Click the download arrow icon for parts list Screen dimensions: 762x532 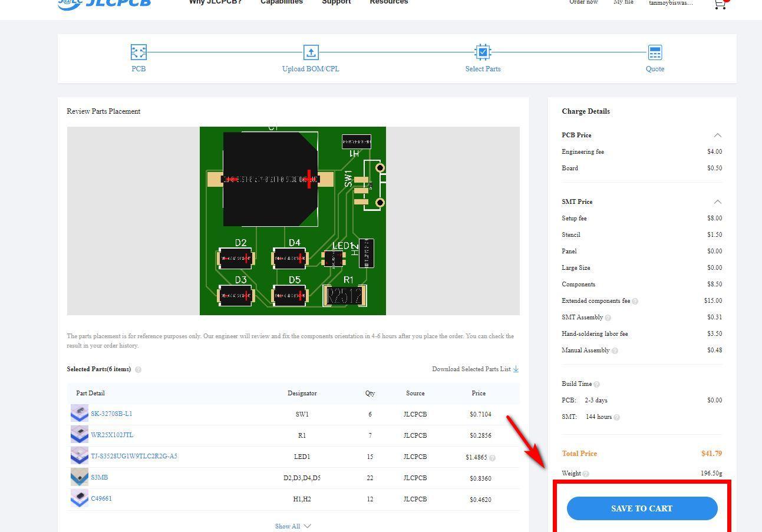pyautogui.click(x=516, y=369)
